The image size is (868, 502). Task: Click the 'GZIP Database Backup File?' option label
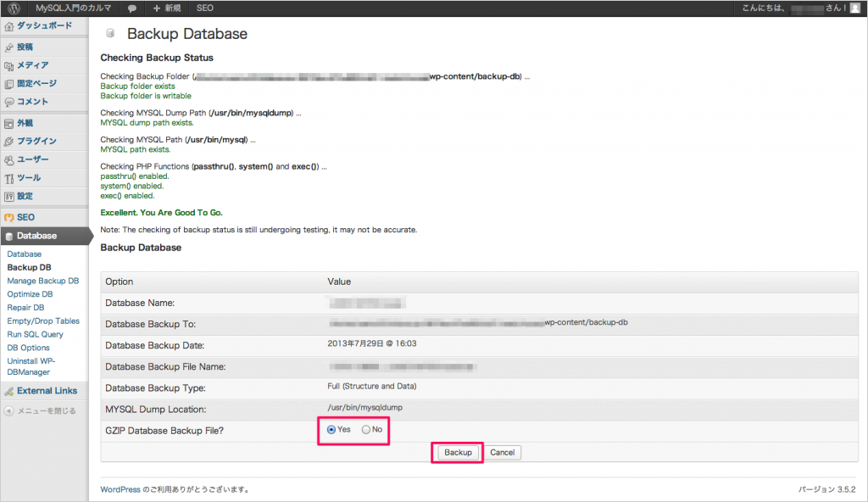164,431
